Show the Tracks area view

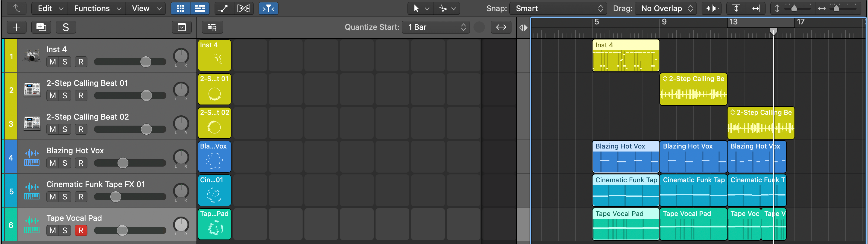coord(200,8)
